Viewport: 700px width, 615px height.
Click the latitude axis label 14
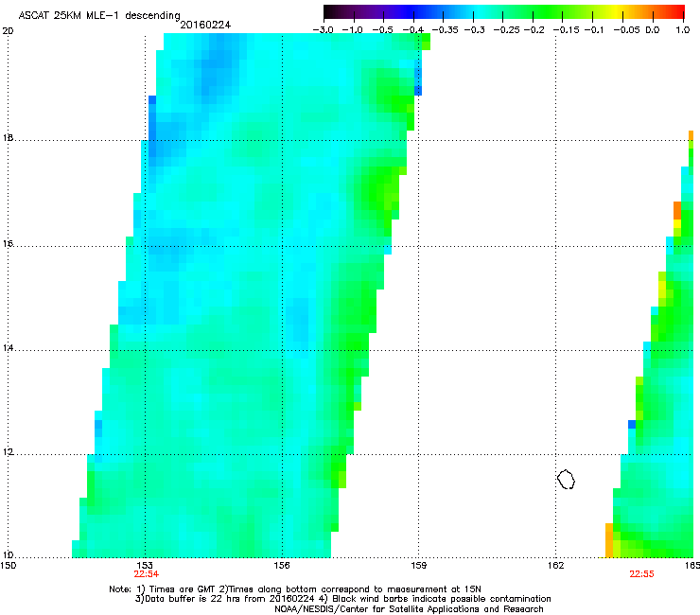8,348
